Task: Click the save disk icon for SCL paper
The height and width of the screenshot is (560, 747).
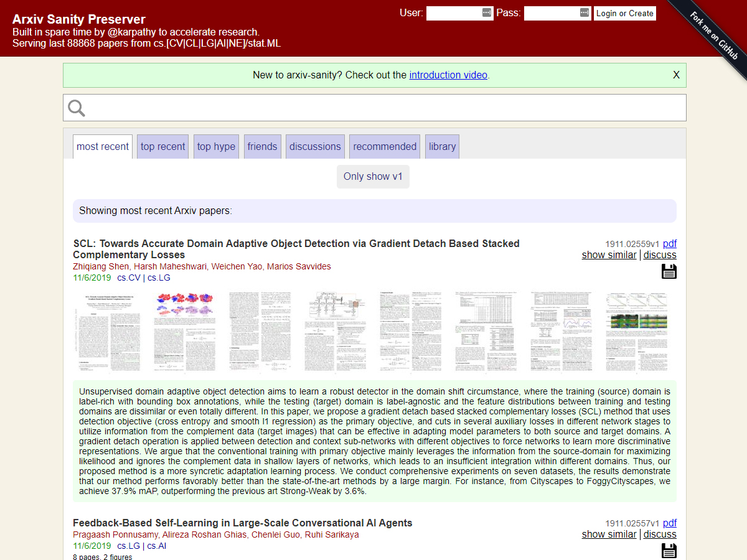Action: 669,271
